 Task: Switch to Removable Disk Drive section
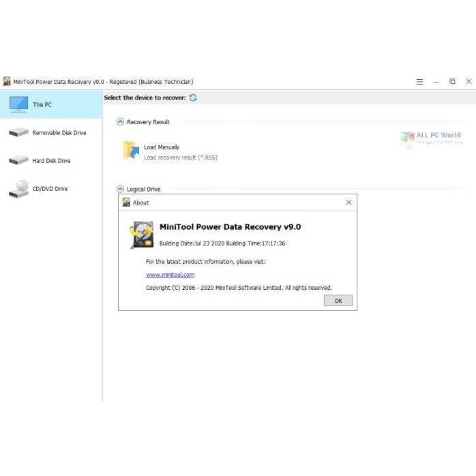click(59, 133)
